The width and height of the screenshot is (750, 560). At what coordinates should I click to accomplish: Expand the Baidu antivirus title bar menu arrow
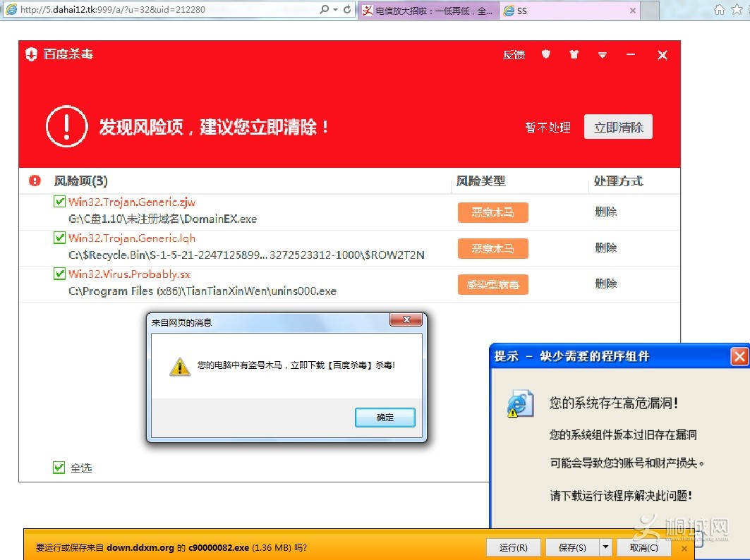(603, 54)
